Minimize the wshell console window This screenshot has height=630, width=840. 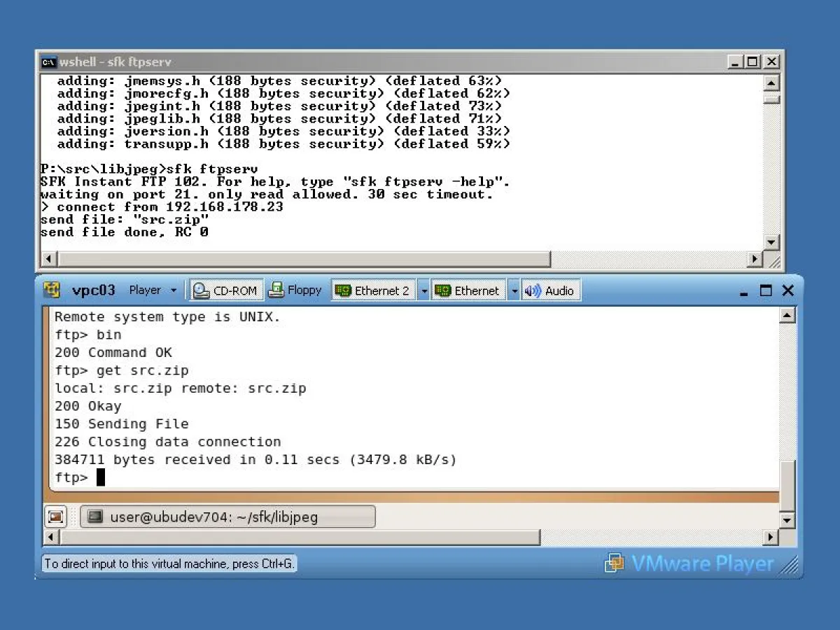[735, 62]
